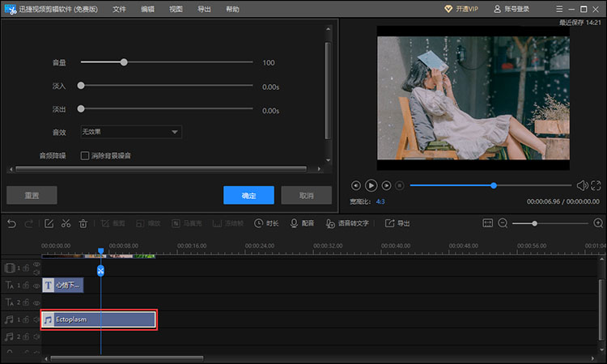Click the 重置 reset button
This screenshot has height=364, width=607.
point(32,195)
